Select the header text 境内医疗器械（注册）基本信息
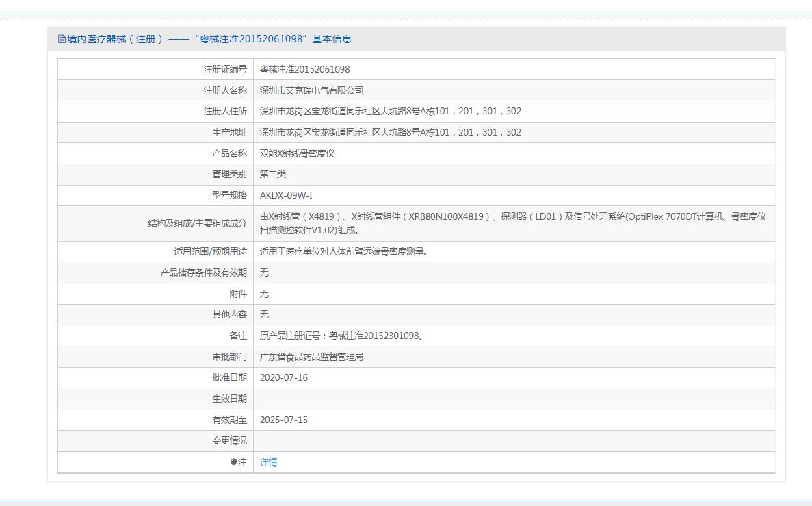 (x=209, y=39)
